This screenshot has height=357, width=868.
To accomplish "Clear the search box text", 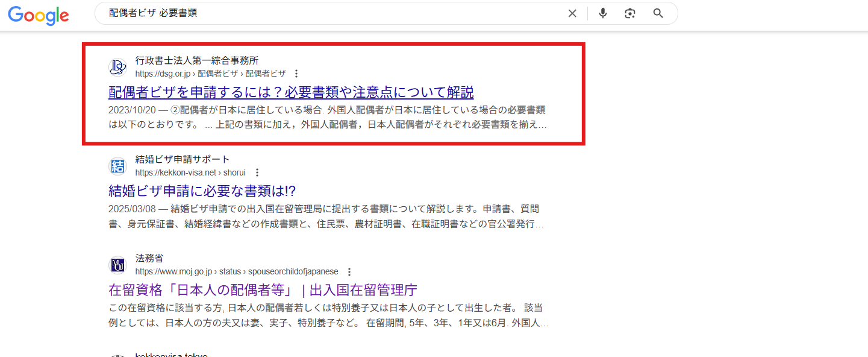I will [x=572, y=13].
